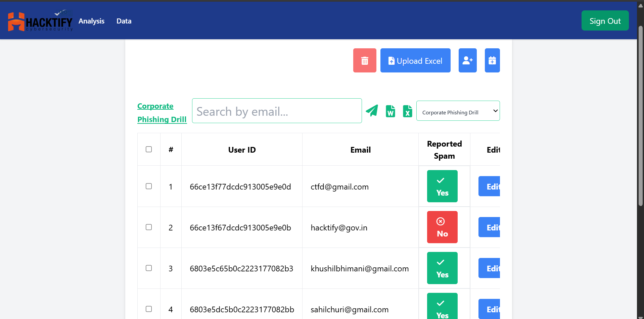Click the add user icon button
This screenshot has width=644, height=319.
(468, 60)
